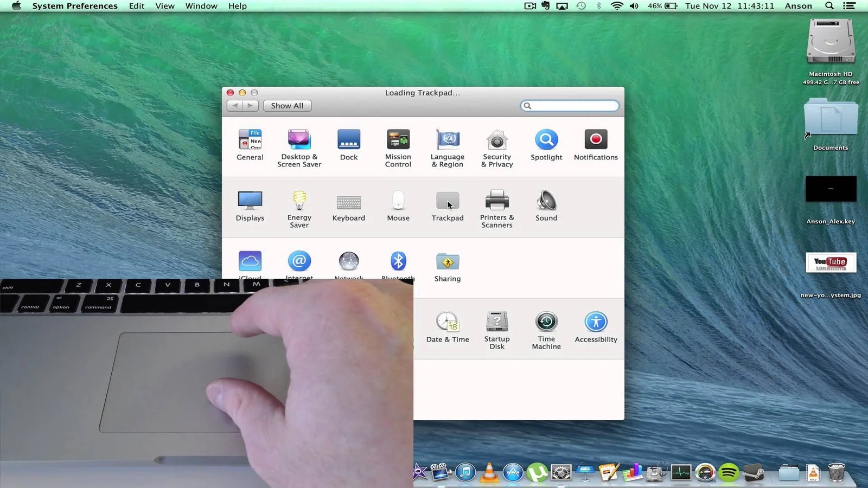Click the back navigation arrow

point(234,105)
